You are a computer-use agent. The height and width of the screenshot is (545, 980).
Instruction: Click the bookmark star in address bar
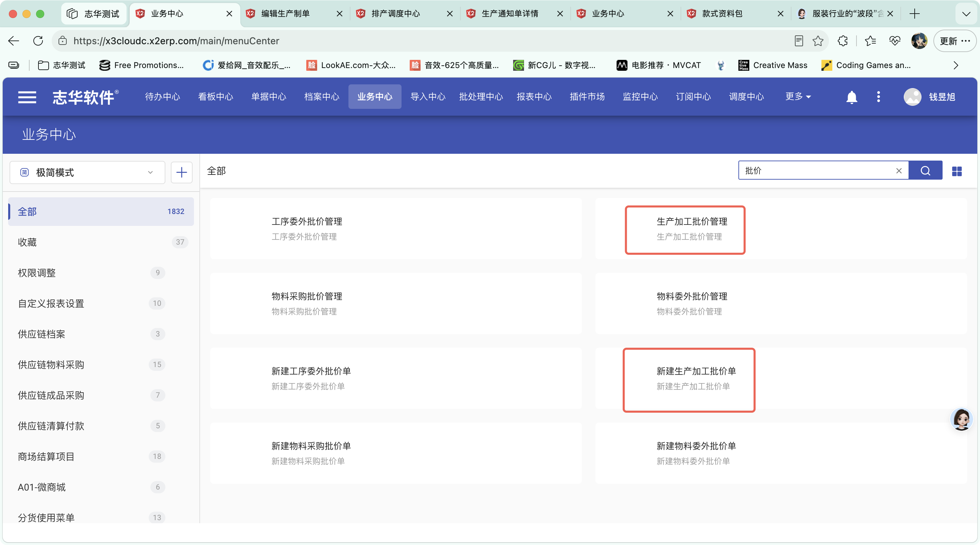click(818, 41)
